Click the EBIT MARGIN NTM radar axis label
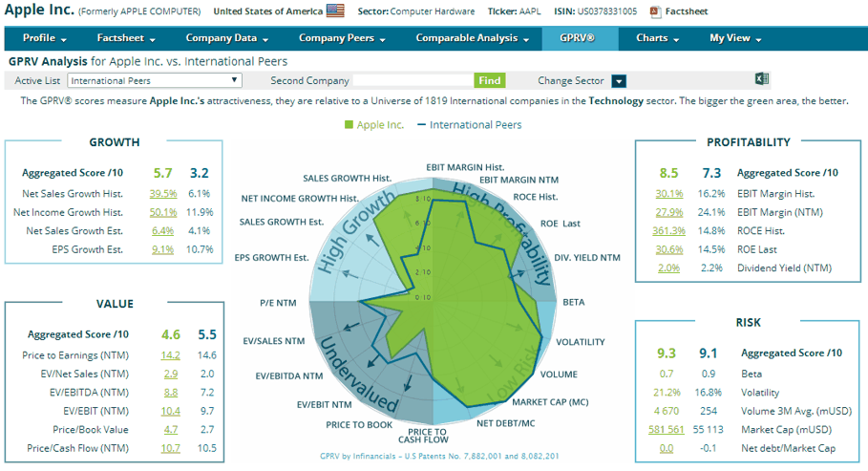 (x=519, y=180)
